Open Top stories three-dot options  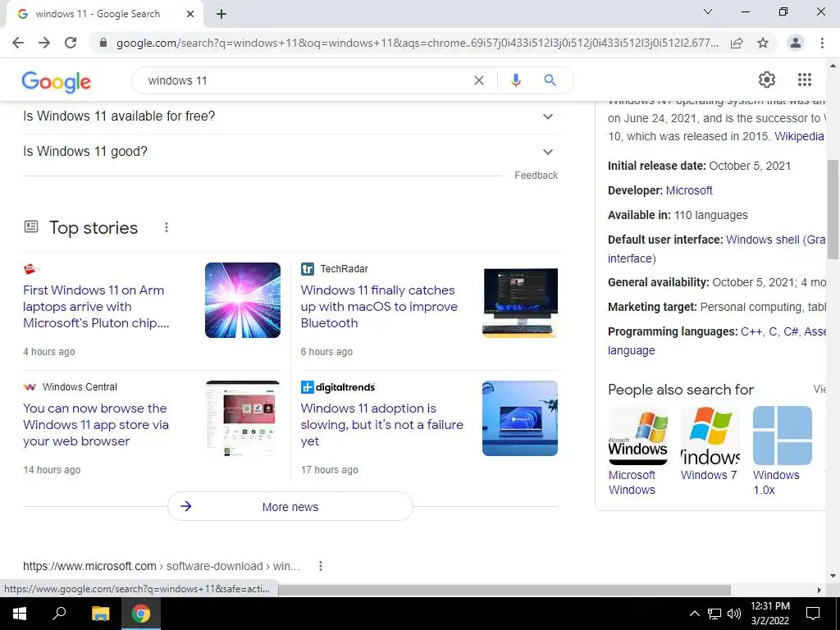click(167, 228)
